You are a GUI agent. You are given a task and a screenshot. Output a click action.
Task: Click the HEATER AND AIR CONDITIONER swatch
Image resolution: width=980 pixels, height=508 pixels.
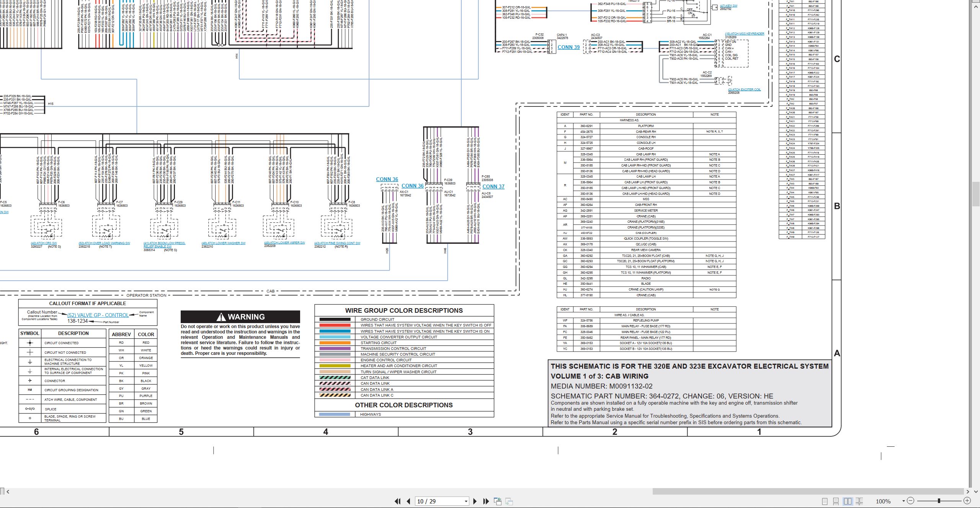pos(335,366)
